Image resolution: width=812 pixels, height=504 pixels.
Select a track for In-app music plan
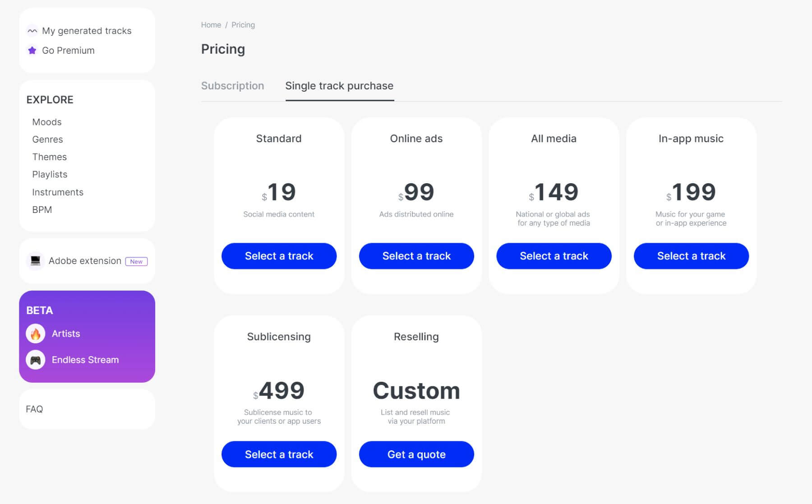tap(691, 256)
